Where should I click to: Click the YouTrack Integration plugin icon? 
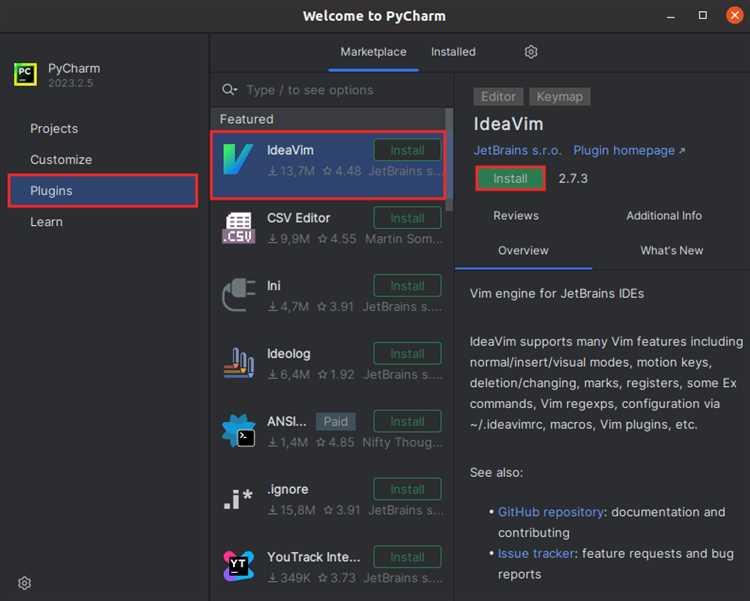238,566
